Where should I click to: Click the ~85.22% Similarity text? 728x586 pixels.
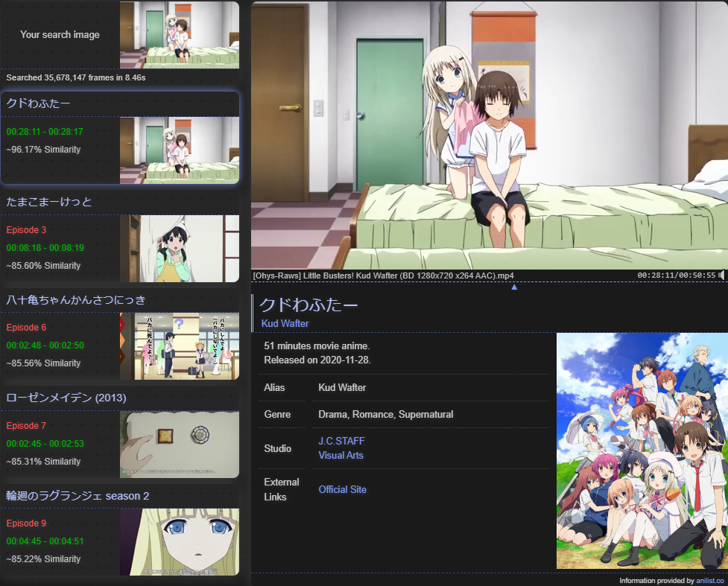43,558
